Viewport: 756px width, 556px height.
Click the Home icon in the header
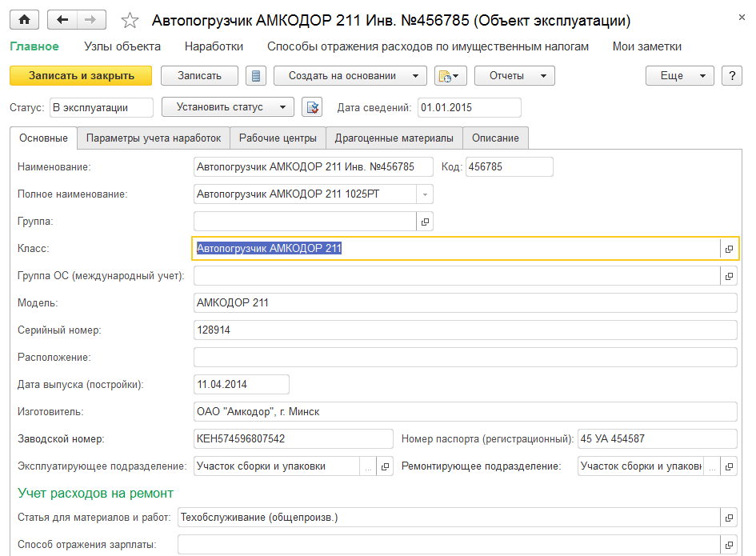[x=24, y=20]
